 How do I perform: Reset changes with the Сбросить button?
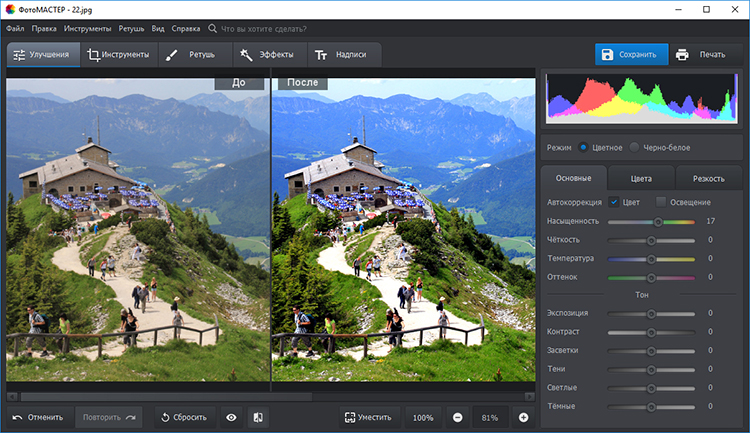pos(183,417)
